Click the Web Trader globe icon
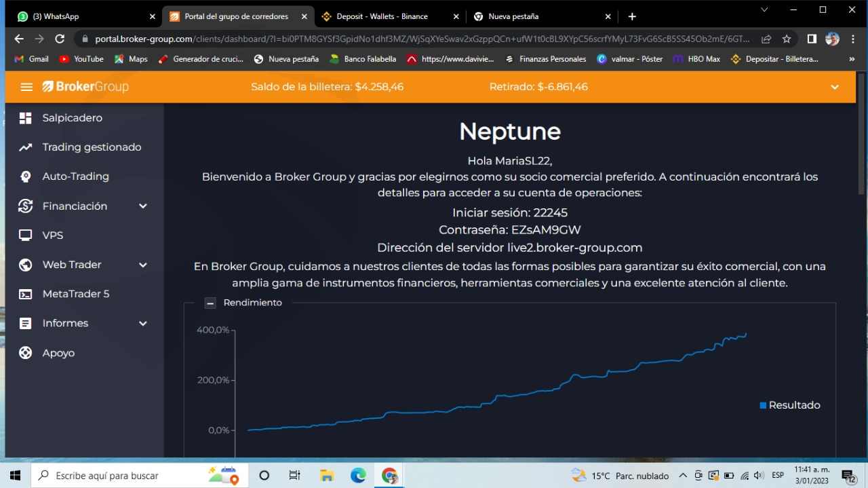 (26, 265)
